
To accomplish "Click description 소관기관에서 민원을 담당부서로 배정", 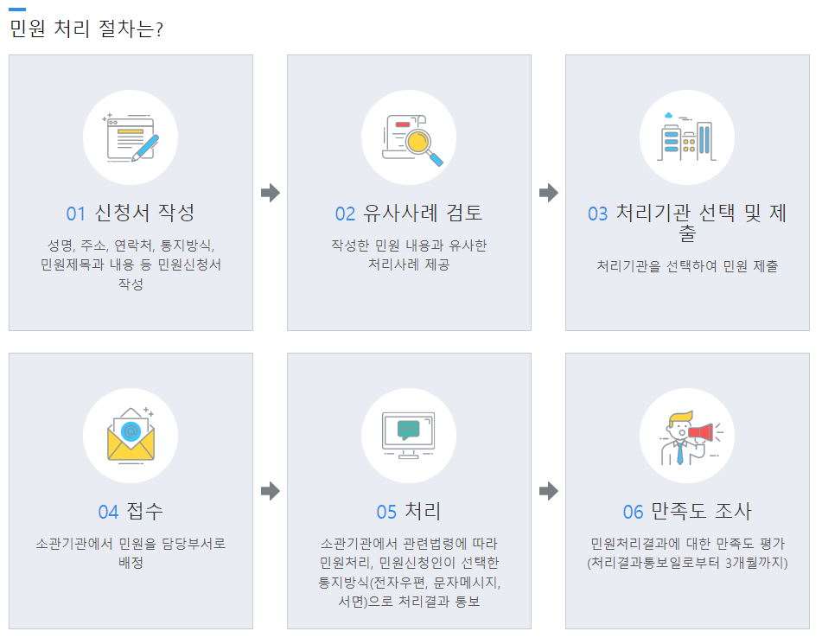I will [131, 552].
